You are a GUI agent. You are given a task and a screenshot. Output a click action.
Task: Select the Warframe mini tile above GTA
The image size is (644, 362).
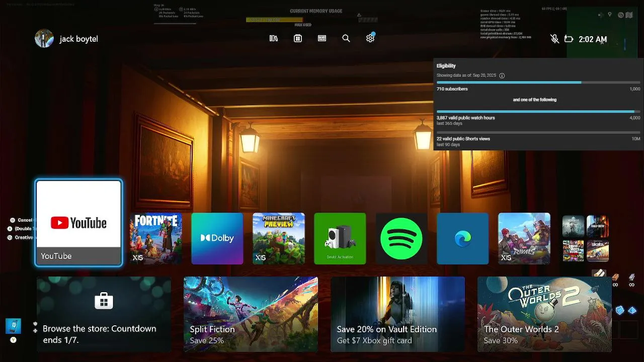(573, 226)
